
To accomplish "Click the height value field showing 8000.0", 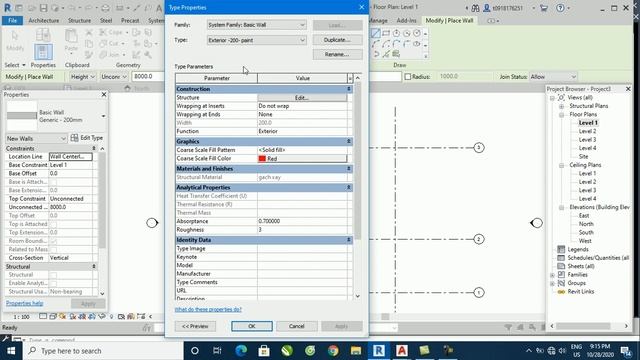I will coord(149,76).
